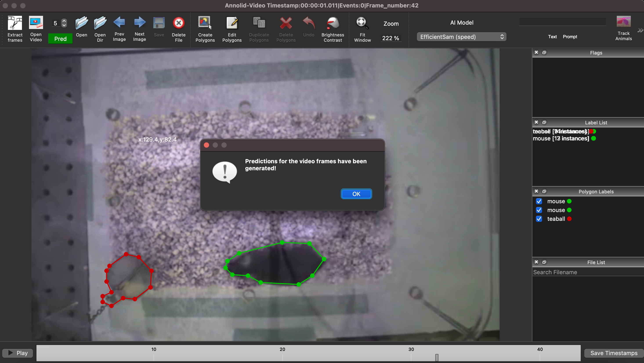The image size is (644, 363).
Task: Click the Prompt tab option
Action: click(570, 37)
